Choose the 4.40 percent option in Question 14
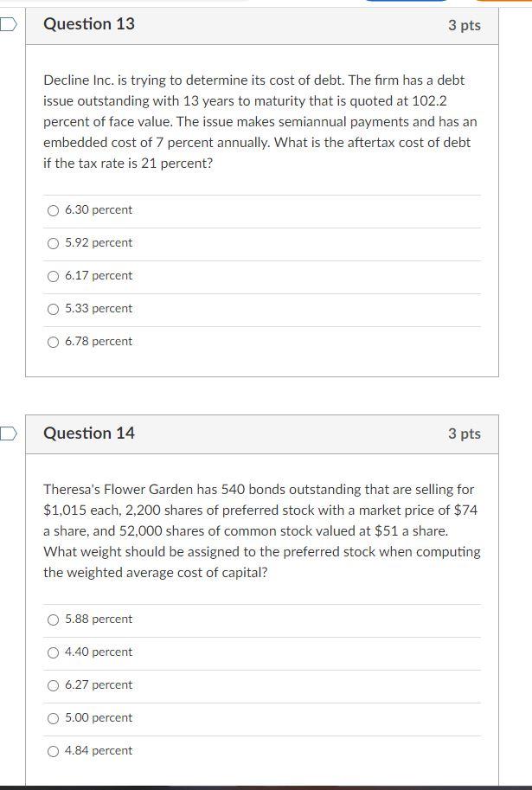 pyautogui.click(x=51, y=652)
